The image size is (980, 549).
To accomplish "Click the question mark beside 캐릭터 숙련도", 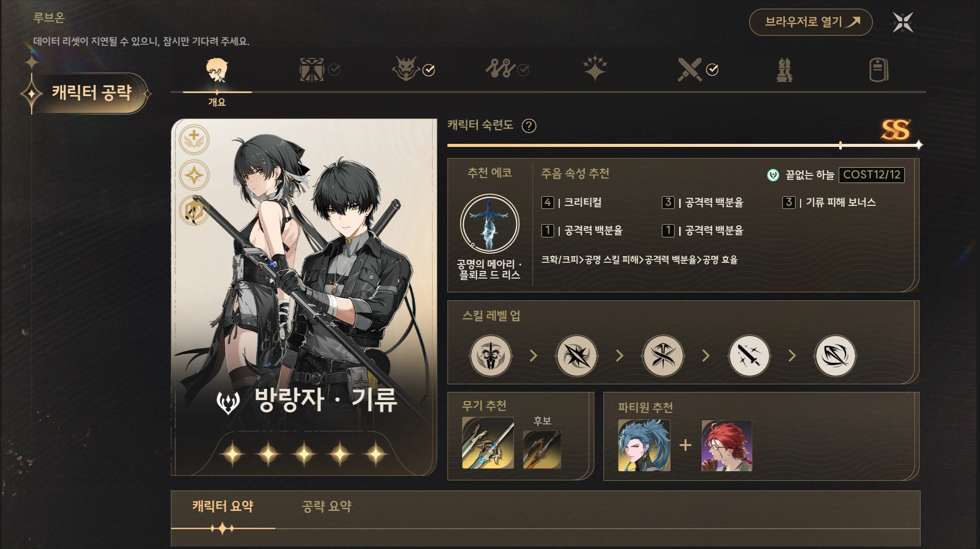I will click(x=529, y=126).
